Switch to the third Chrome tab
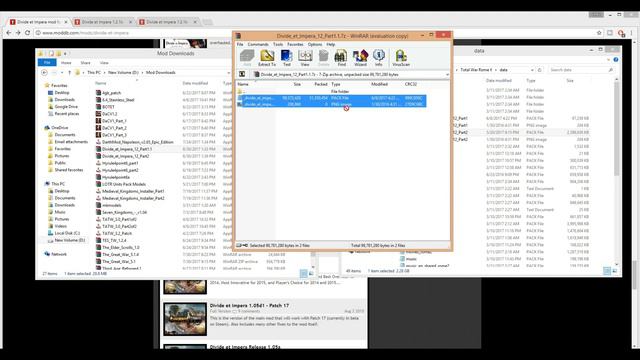 coord(167,22)
